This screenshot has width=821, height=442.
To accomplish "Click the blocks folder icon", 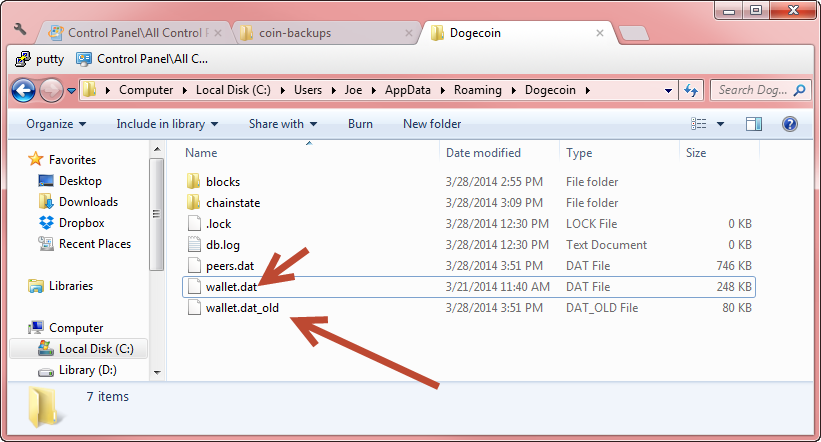I will pyautogui.click(x=194, y=182).
